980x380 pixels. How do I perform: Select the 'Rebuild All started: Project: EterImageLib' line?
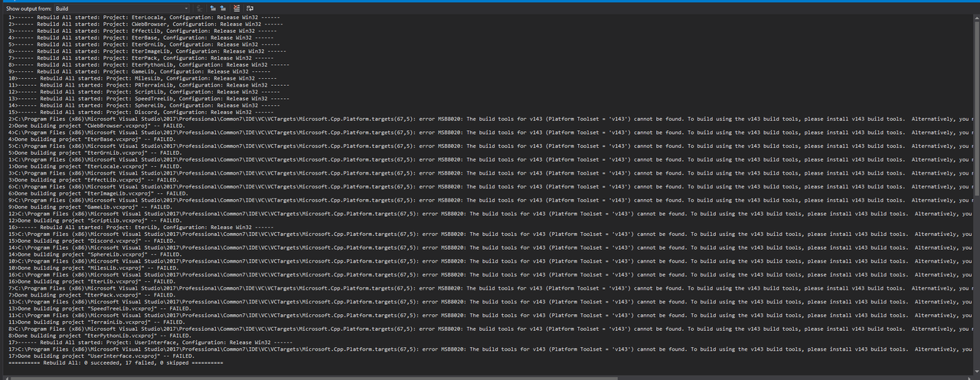click(148, 50)
